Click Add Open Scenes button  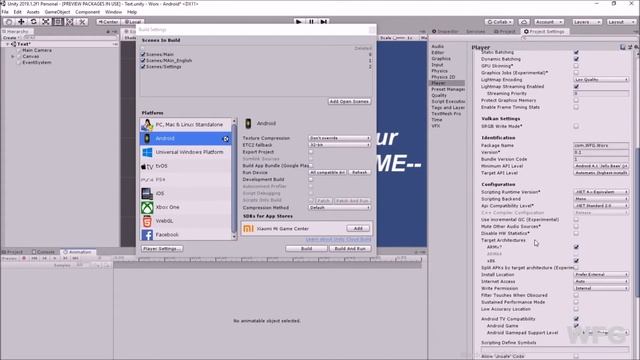click(x=349, y=101)
